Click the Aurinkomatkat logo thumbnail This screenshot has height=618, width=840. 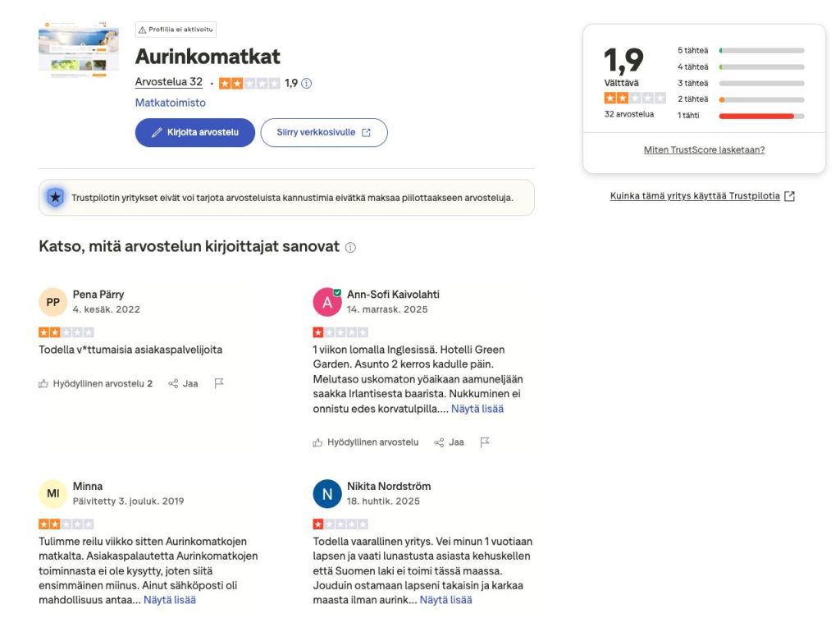point(78,49)
